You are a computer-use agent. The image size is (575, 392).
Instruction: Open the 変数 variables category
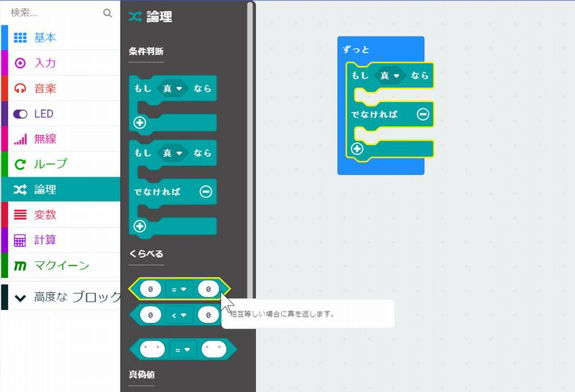(45, 215)
